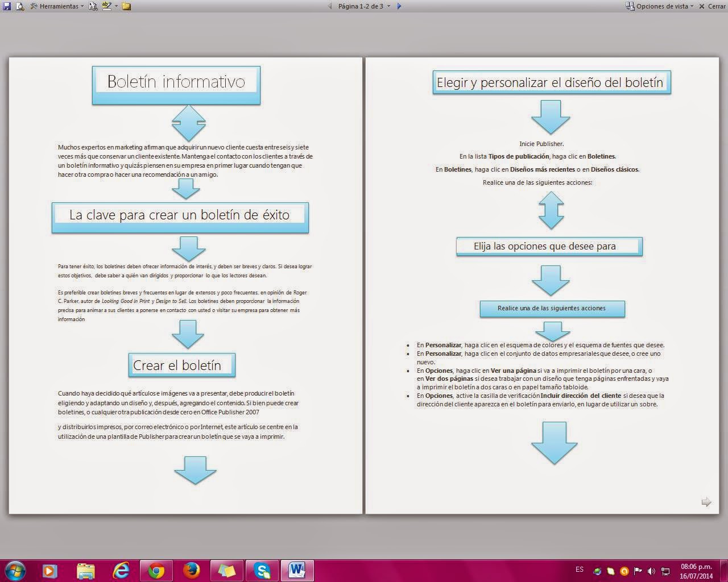Viewport: 728px width, 582px height.
Task: Go to the previous page arrow
Action: pyautogui.click(x=330, y=6)
